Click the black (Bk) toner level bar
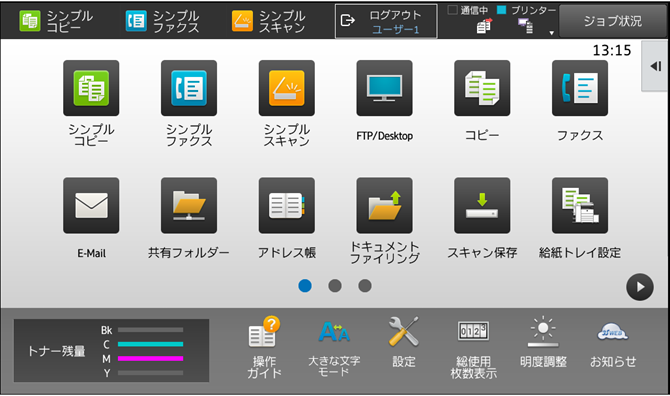 point(150,330)
